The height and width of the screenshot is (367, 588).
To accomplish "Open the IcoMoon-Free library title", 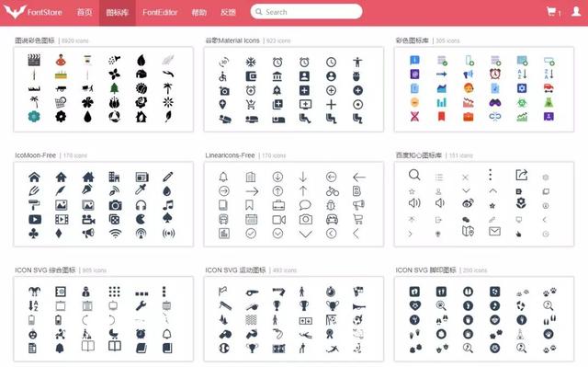I will pyautogui.click(x=35, y=155).
